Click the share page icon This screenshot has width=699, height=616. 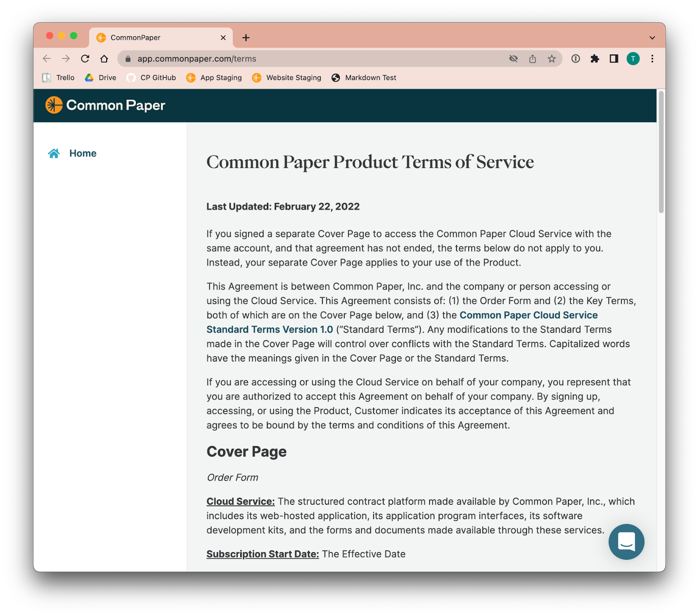click(533, 59)
